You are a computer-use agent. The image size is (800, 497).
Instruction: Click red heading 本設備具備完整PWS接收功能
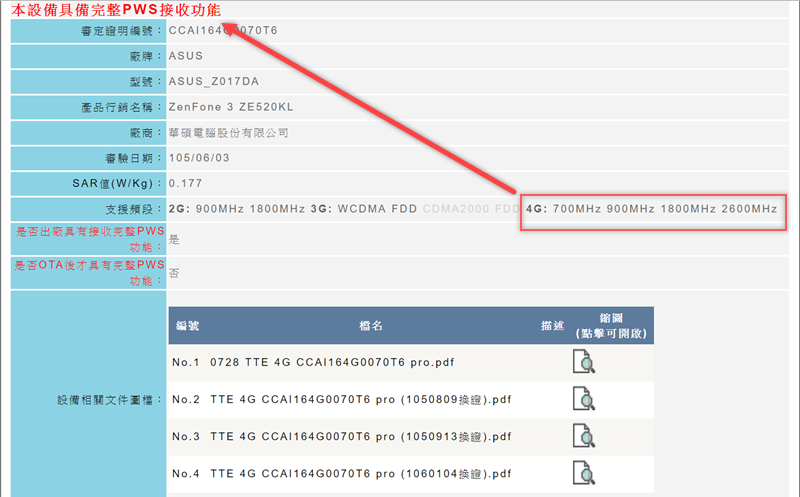(116, 10)
